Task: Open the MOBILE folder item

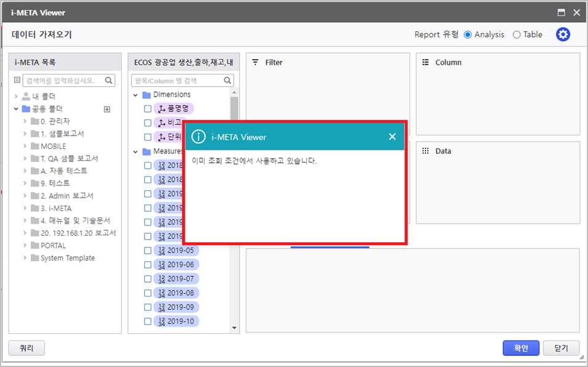Action: pos(53,147)
